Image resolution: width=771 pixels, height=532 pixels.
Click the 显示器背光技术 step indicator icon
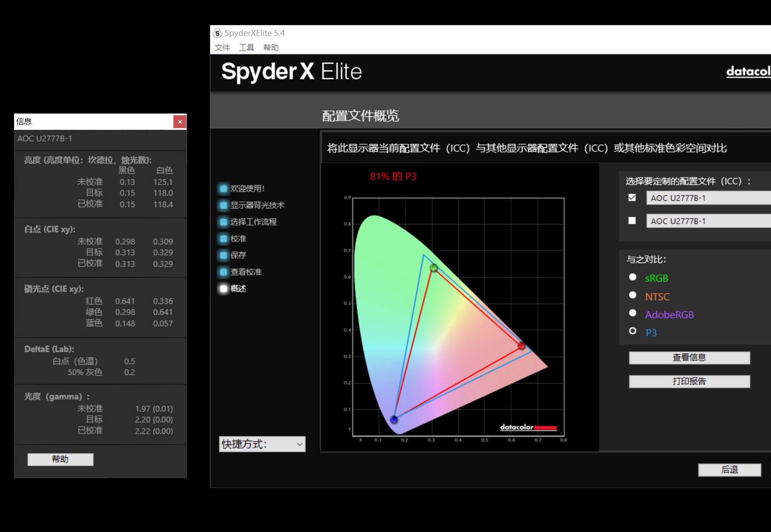pyautogui.click(x=223, y=205)
